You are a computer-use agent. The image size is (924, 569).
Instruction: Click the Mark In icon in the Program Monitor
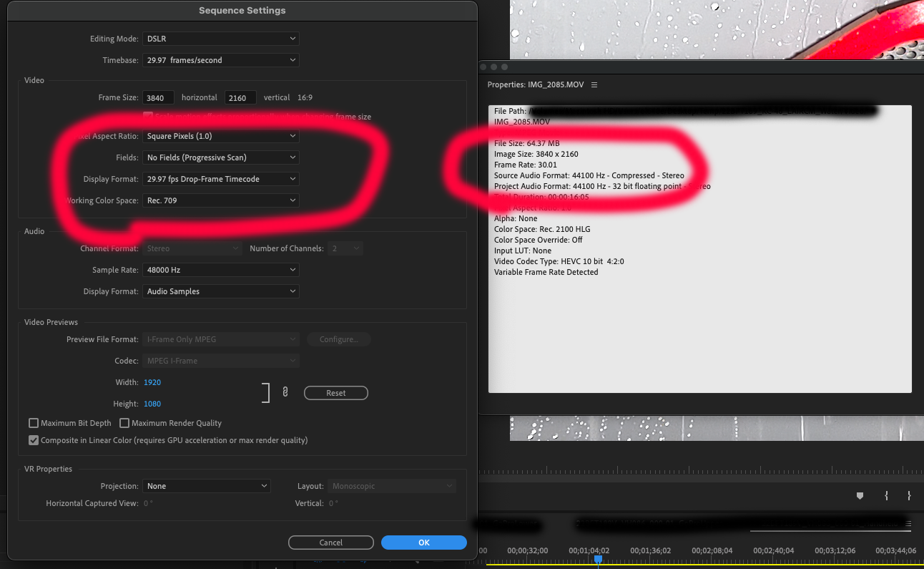(x=886, y=495)
